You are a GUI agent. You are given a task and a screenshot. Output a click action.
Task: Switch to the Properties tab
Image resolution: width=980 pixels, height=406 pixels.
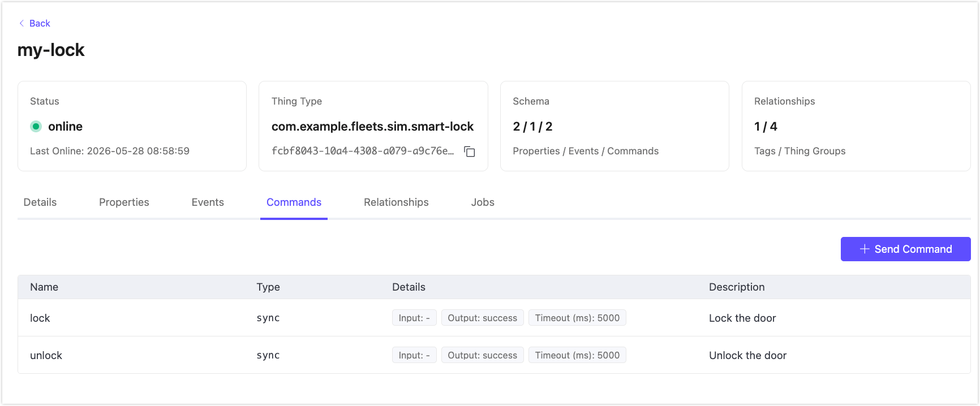tap(124, 202)
